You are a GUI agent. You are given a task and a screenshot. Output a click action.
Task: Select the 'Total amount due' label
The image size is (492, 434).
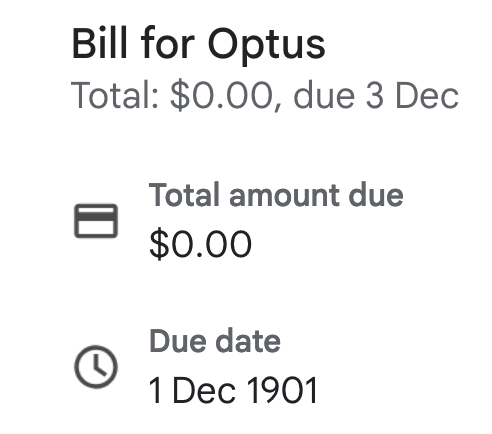pos(276,195)
